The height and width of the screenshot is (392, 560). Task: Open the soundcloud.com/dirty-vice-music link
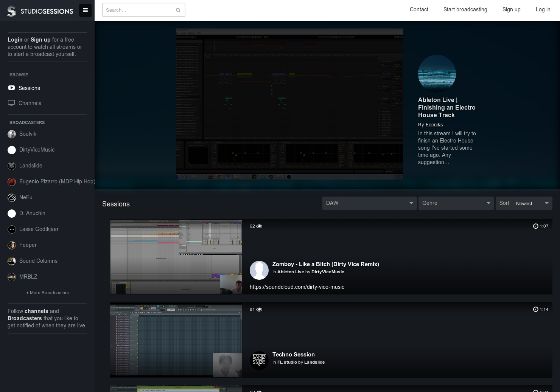pyautogui.click(x=297, y=287)
